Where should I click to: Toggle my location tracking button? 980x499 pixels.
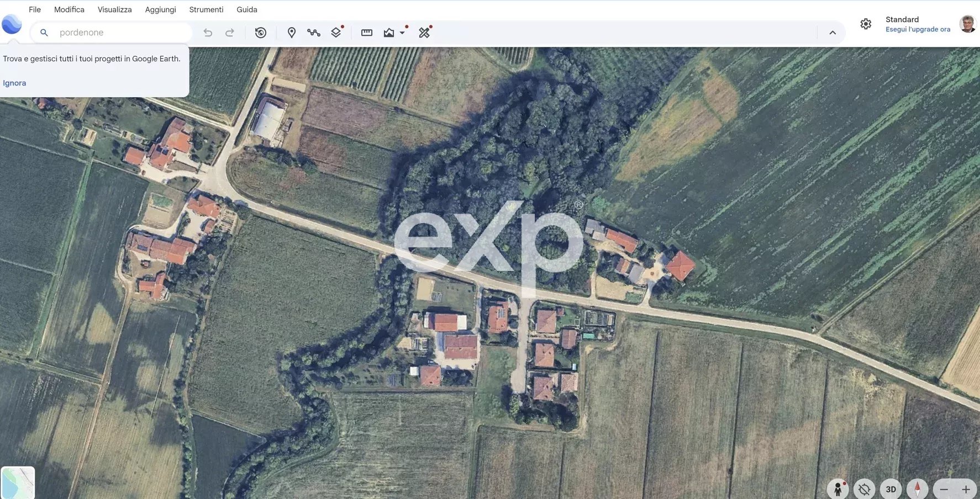[x=864, y=489]
